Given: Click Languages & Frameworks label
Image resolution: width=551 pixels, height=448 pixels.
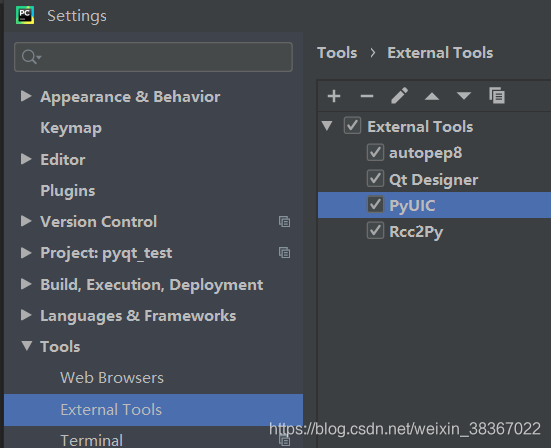Looking at the screenshot, I should [x=138, y=316].
